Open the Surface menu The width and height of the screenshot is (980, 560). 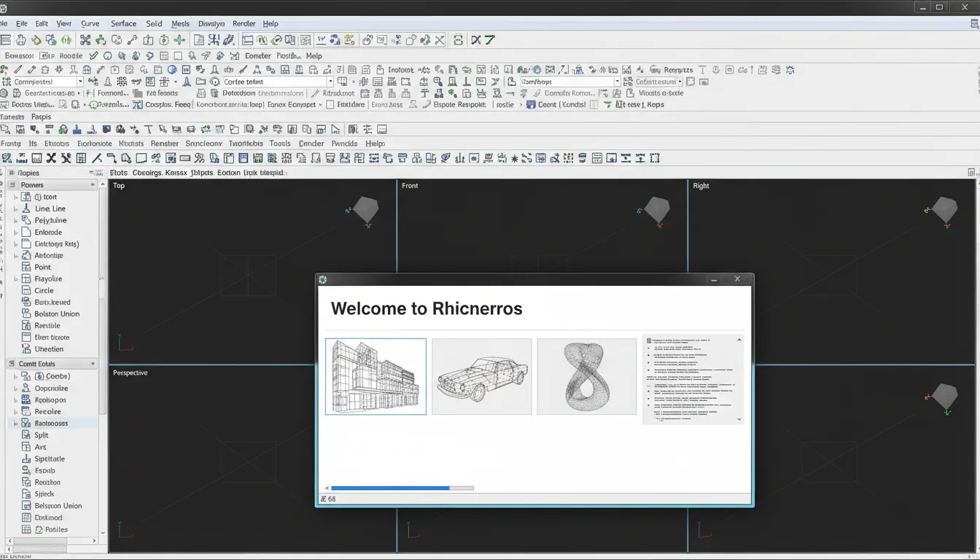tap(122, 23)
